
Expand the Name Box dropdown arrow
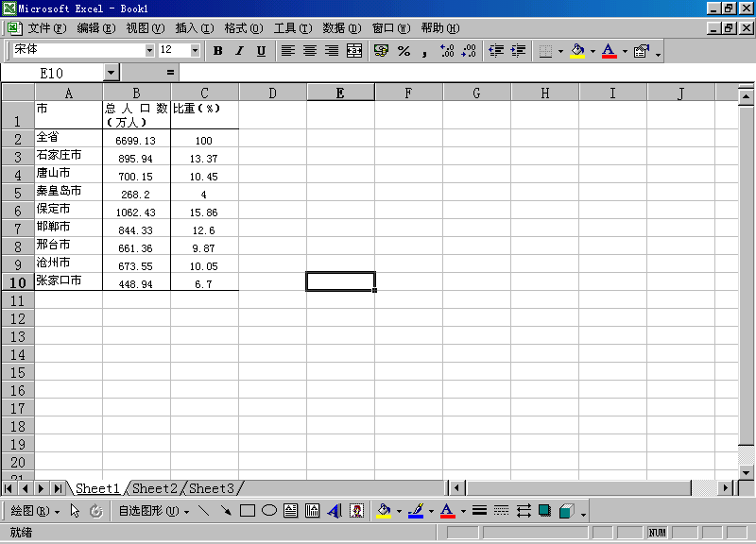[x=112, y=72]
